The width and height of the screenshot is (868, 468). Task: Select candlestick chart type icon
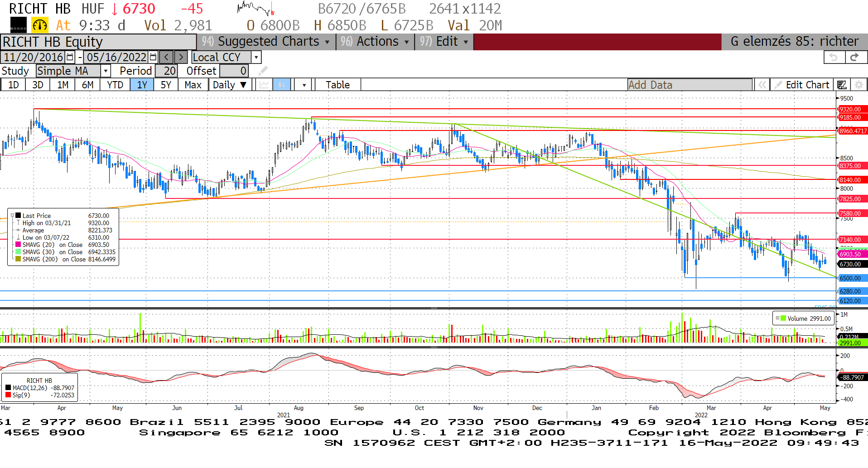[x=281, y=85]
